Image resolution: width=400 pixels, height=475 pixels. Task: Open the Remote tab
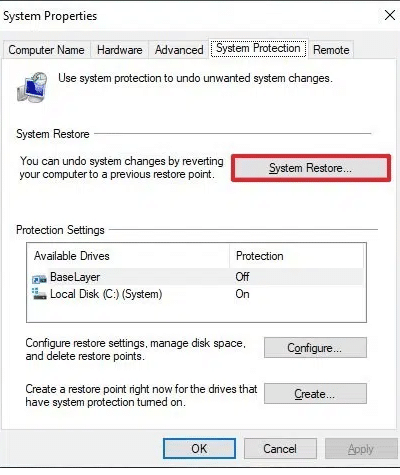point(331,50)
